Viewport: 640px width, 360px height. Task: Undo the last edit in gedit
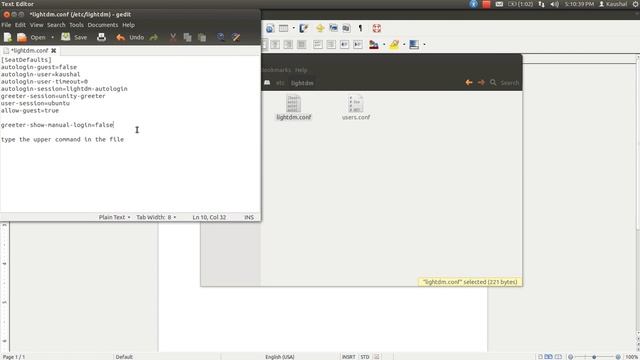point(130,38)
